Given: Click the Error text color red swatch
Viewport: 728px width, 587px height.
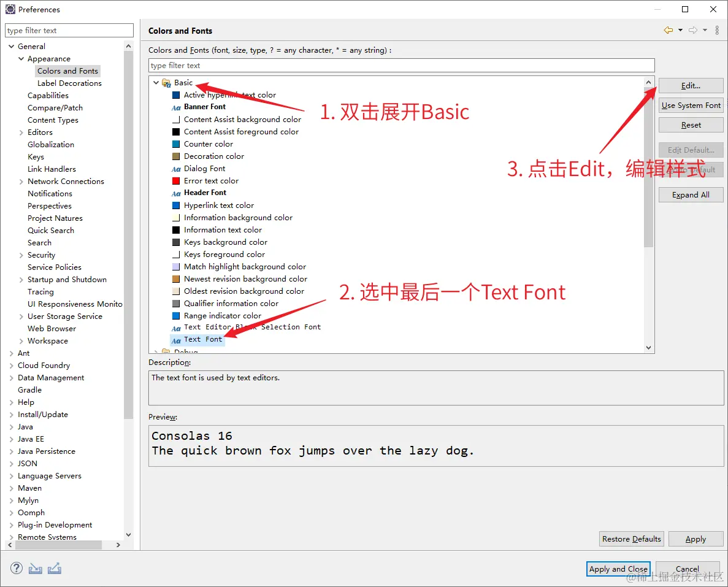Looking at the screenshot, I should click(x=176, y=181).
